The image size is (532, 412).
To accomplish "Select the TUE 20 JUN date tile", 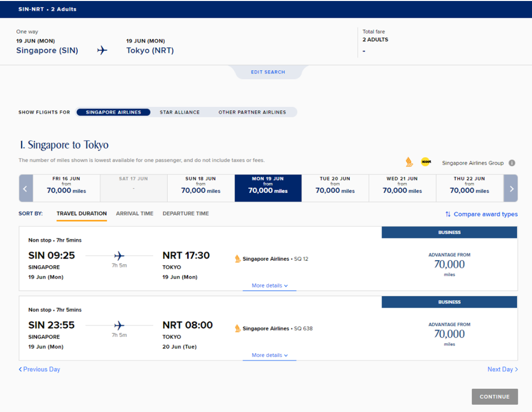I will click(x=335, y=188).
